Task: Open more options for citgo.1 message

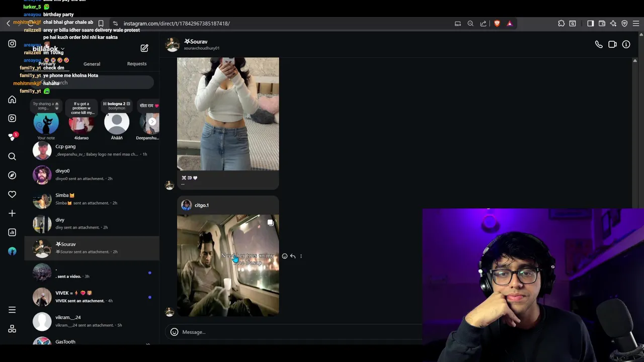Action: [x=301, y=256]
